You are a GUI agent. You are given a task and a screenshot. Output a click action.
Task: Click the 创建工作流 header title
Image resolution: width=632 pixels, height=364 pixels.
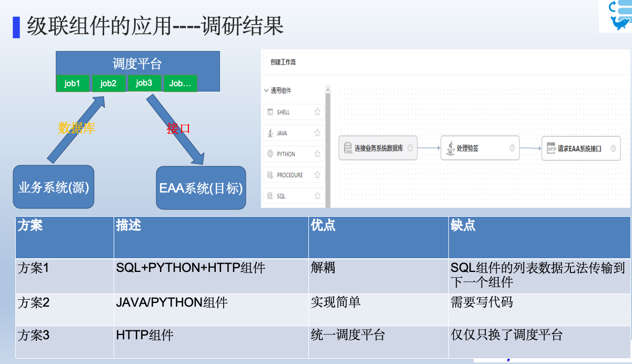tap(283, 62)
